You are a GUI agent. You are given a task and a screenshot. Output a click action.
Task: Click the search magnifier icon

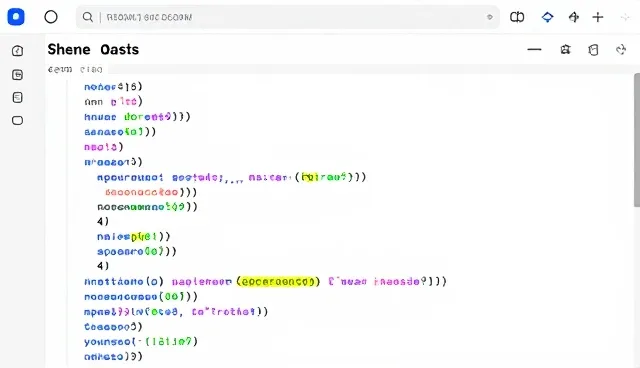87,17
